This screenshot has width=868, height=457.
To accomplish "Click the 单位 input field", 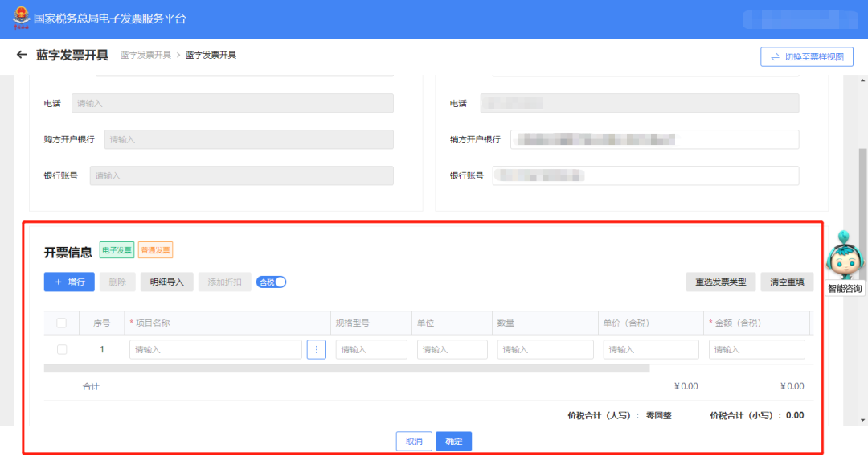I will point(452,349).
